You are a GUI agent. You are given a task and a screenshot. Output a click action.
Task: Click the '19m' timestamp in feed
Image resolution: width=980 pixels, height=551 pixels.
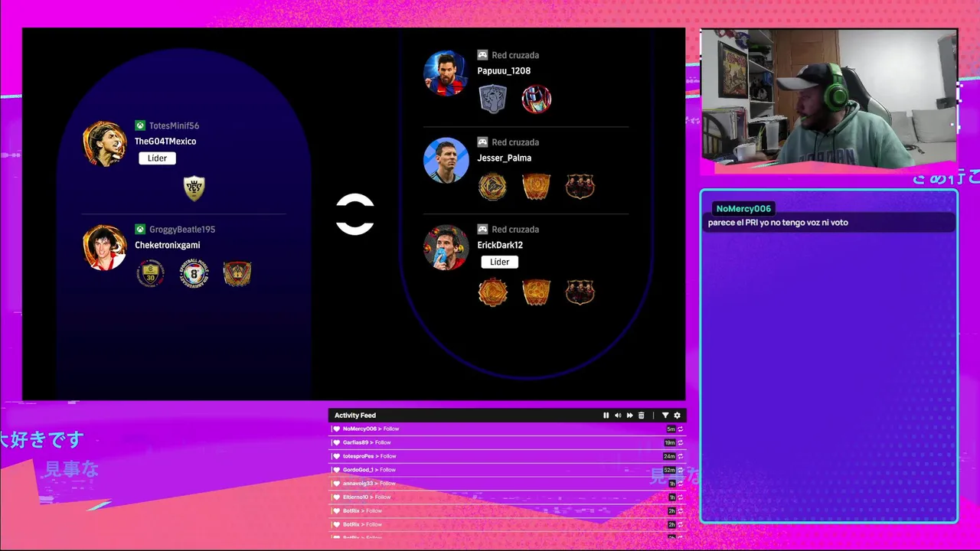(x=670, y=443)
